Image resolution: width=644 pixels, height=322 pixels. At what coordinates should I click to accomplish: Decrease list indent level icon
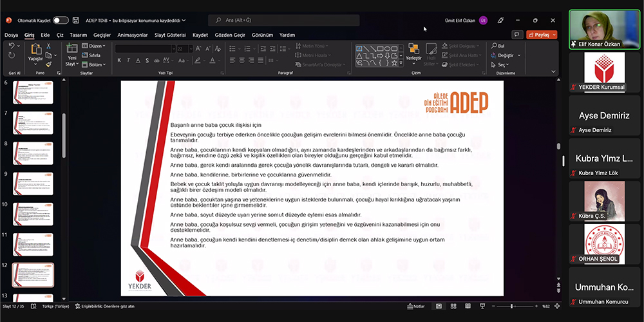coord(263,48)
